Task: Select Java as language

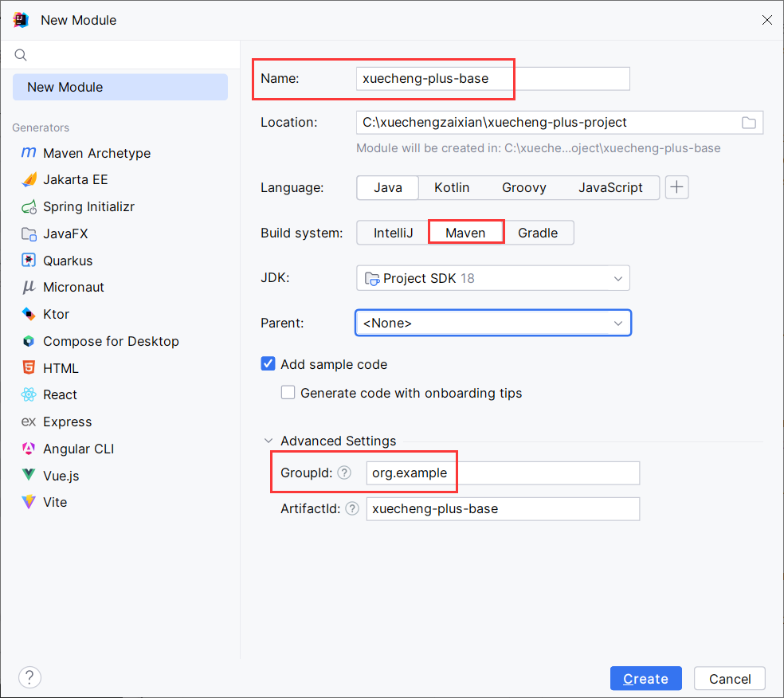Action: point(388,187)
